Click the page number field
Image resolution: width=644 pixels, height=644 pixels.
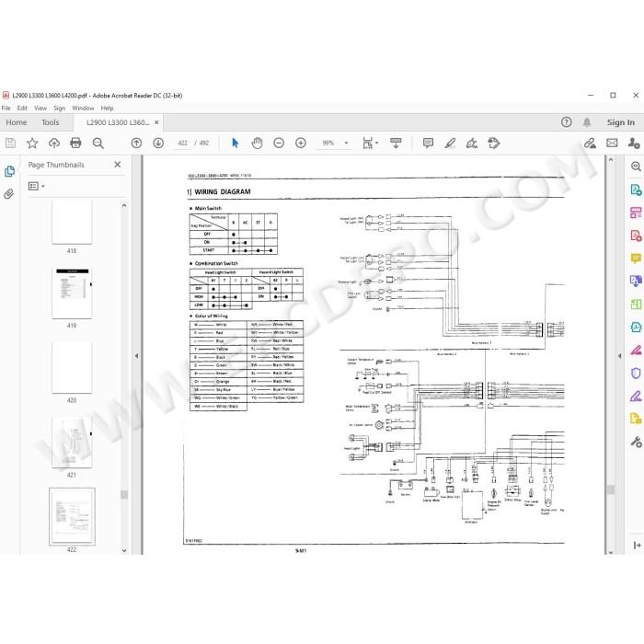(183, 143)
